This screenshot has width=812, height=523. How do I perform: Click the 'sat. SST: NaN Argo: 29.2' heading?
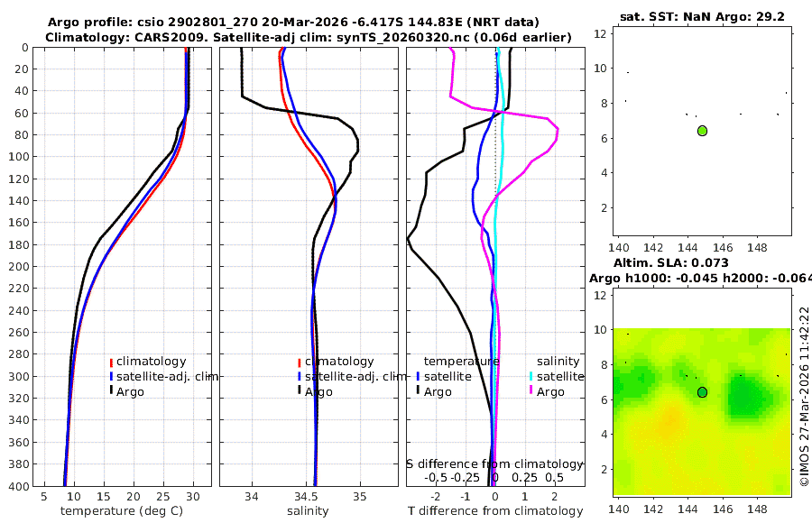(x=702, y=16)
